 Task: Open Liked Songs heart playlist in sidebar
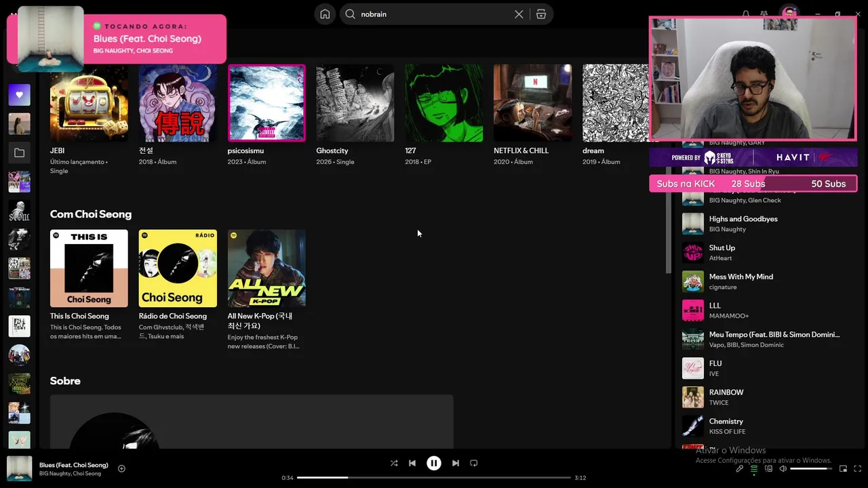coord(19,95)
